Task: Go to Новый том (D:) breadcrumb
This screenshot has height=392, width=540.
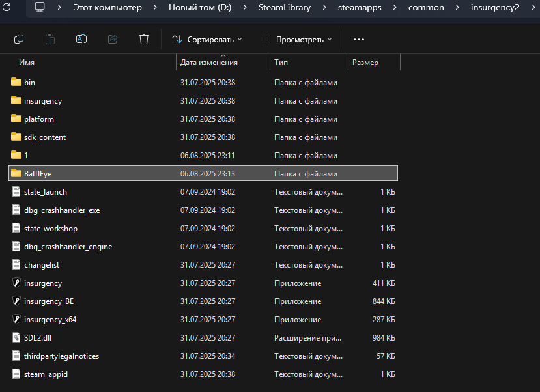Action: [x=200, y=7]
